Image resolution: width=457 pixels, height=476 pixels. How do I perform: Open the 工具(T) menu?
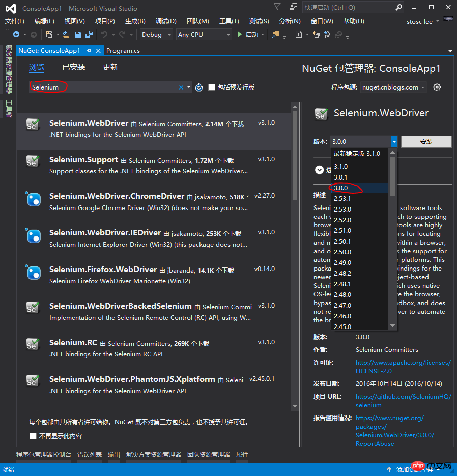(229, 21)
